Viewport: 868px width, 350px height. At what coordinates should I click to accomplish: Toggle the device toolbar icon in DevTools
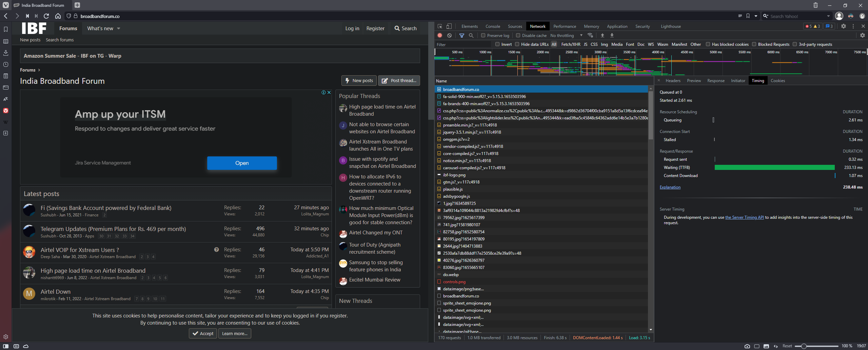(x=449, y=26)
